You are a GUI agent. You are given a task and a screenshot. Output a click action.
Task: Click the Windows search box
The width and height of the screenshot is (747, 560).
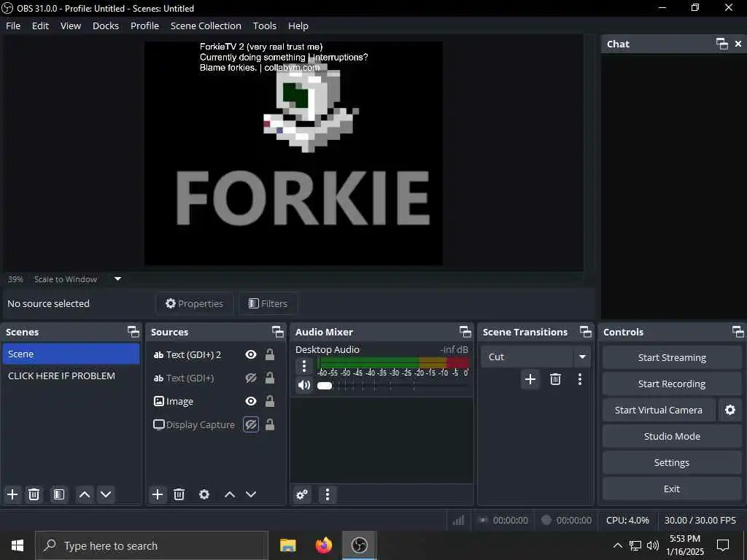pos(152,545)
